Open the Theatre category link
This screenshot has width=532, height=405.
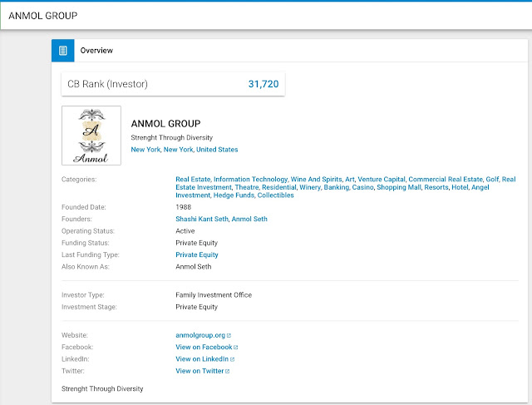pyautogui.click(x=247, y=187)
